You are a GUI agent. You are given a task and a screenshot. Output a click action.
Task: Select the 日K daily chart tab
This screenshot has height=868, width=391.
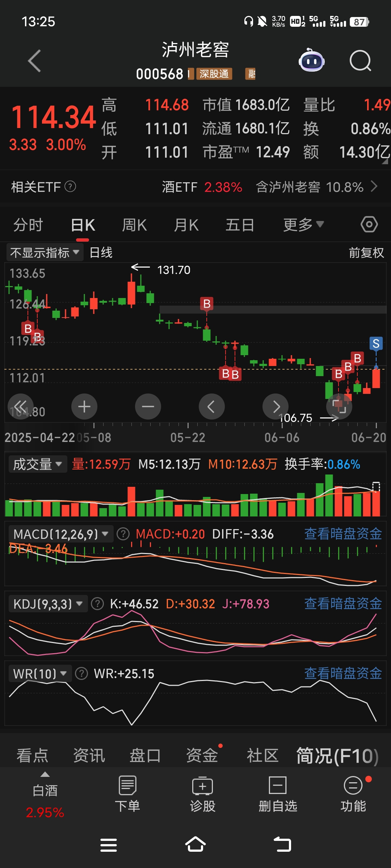pos(83,225)
